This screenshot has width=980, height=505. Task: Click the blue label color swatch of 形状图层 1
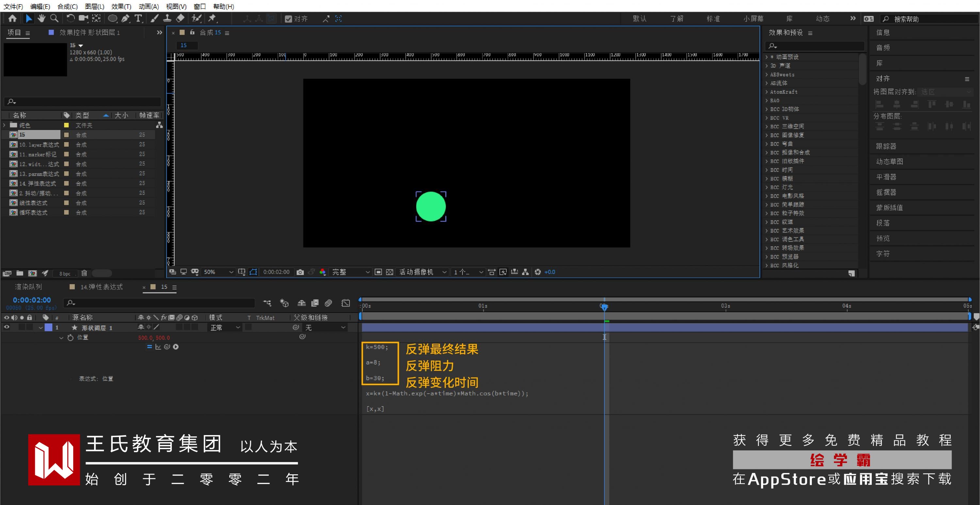49,327
